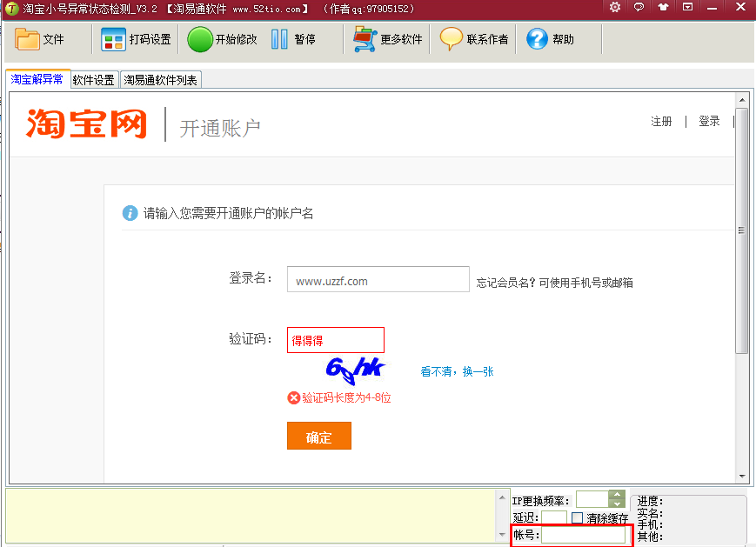
Task: Click the 手机: status label
Action: point(650,525)
